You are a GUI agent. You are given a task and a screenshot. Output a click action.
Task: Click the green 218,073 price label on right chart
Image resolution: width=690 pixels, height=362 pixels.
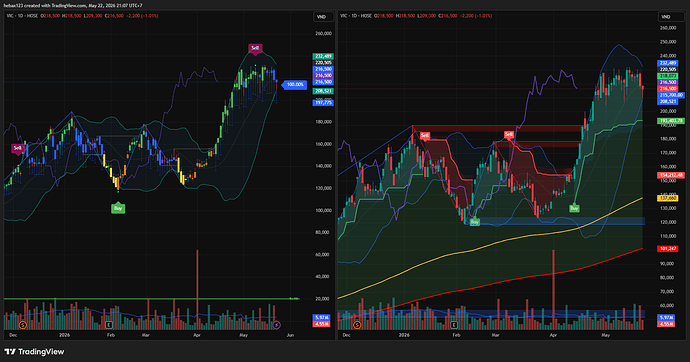click(668, 76)
